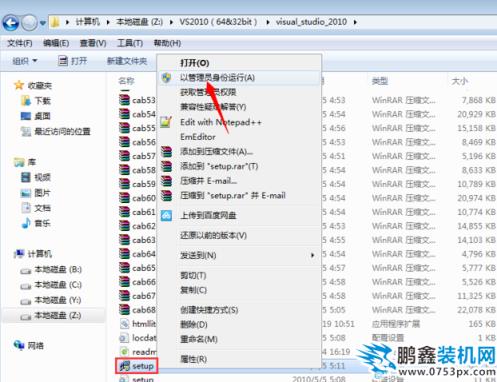Click the 收藏夹 star icon in sidebar
The width and height of the screenshot is (497, 382).
pos(19,85)
